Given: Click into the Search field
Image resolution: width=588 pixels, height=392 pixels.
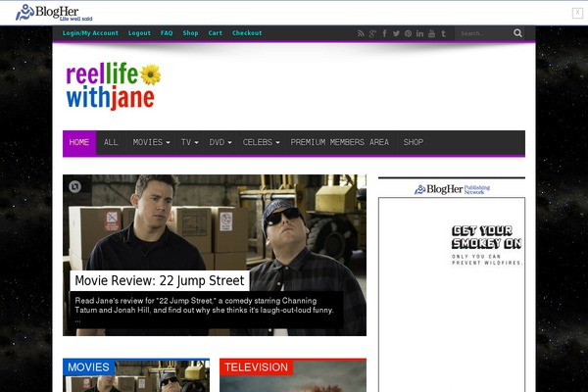Looking at the screenshot, I should (x=483, y=33).
